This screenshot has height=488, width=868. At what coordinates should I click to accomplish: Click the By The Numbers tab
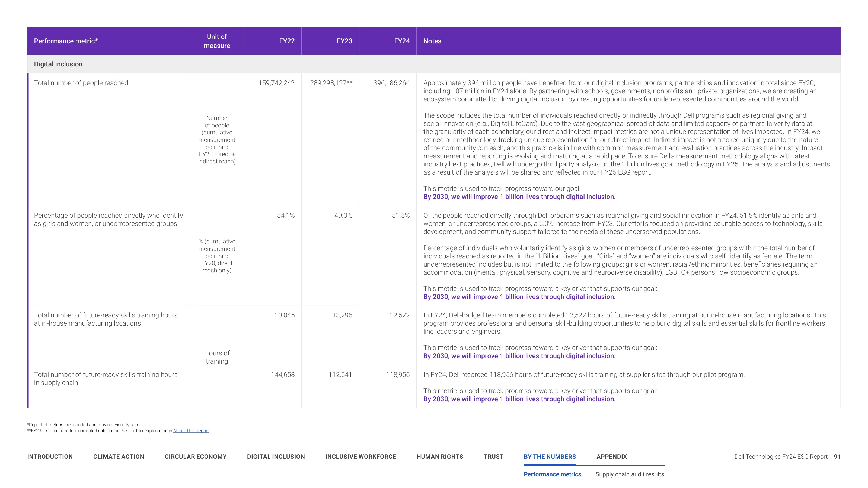tap(550, 457)
